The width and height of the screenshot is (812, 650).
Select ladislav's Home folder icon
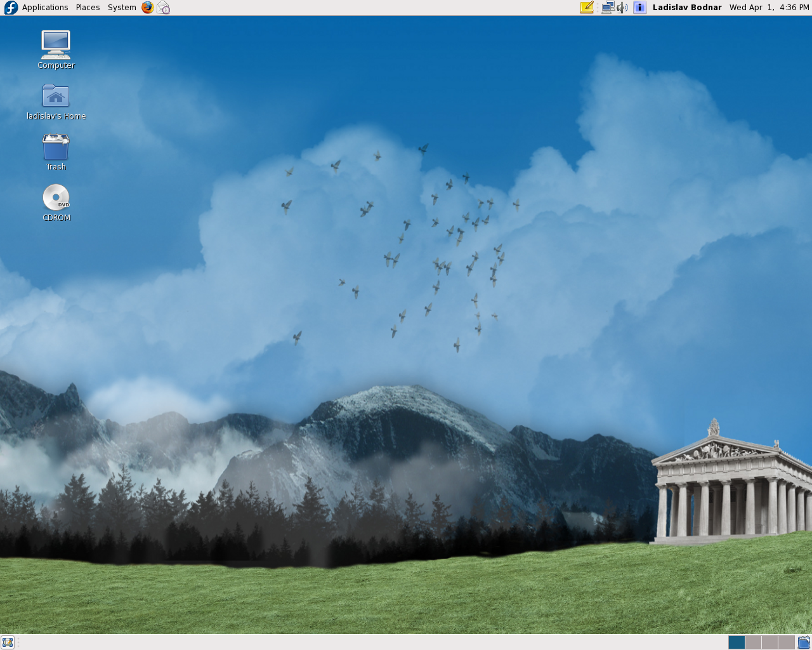[56, 102]
